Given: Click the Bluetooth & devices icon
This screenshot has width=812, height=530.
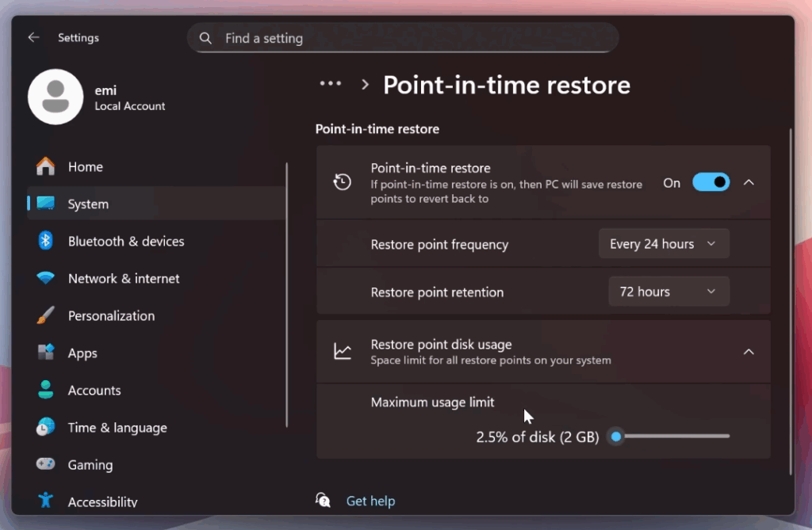Looking at the screenshot, I should (46, 241).
